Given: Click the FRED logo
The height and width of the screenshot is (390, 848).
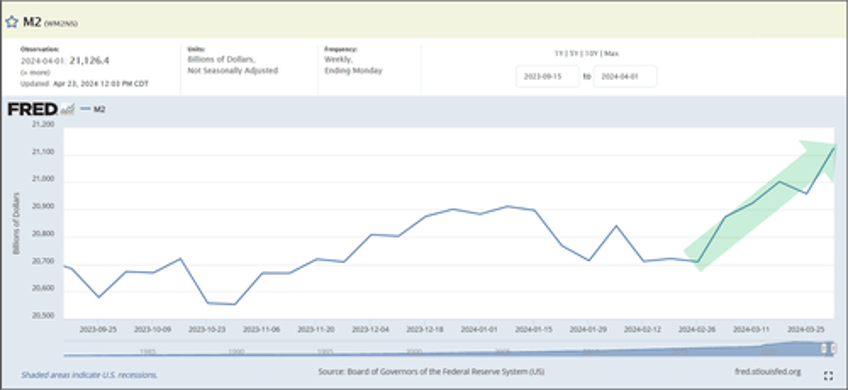Looking at the screenshot, I should point(32,109).
